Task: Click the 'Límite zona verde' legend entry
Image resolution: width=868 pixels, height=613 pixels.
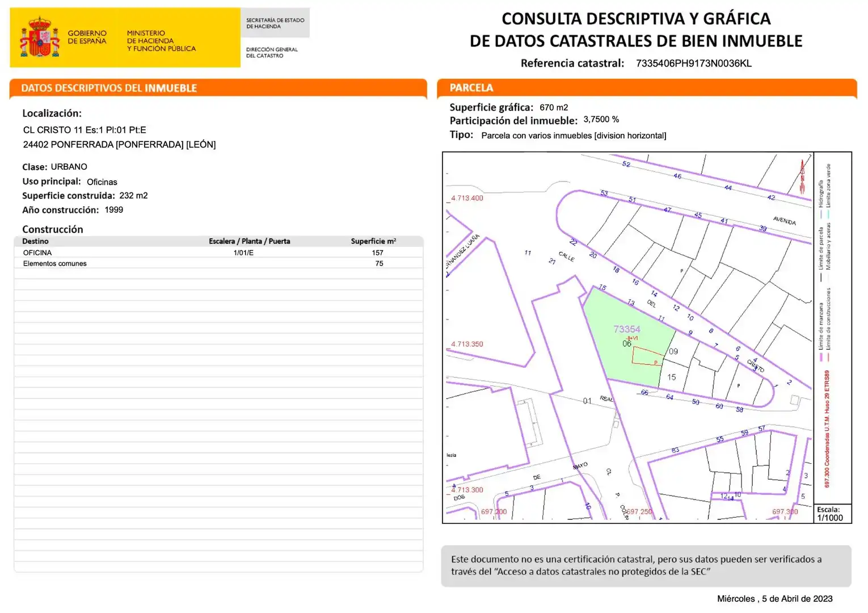Action: click(x=828, y=186)
